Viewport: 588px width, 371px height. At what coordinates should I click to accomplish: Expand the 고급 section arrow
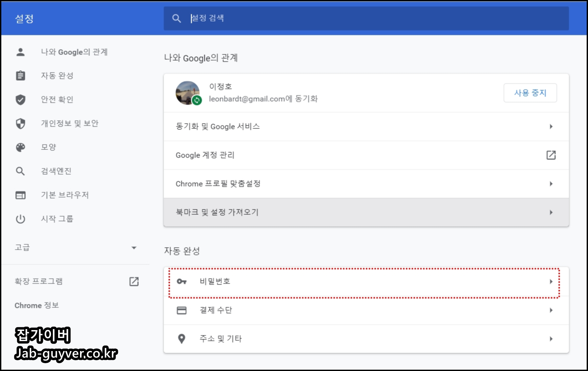coord(134,248)
